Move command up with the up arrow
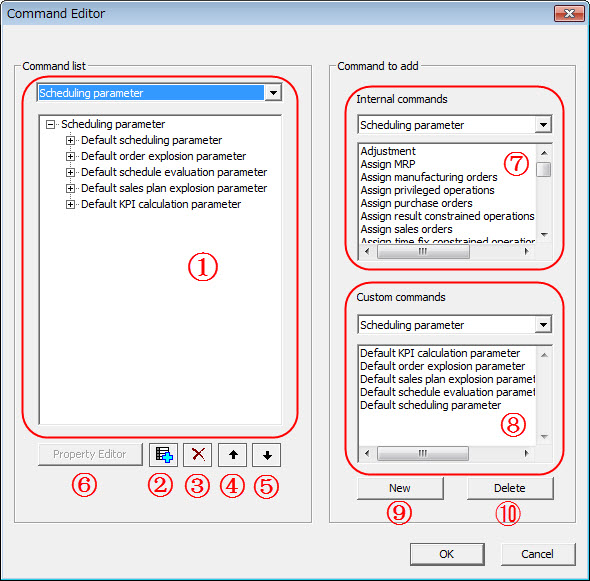590x581 pixels. (x=233, y=455)
